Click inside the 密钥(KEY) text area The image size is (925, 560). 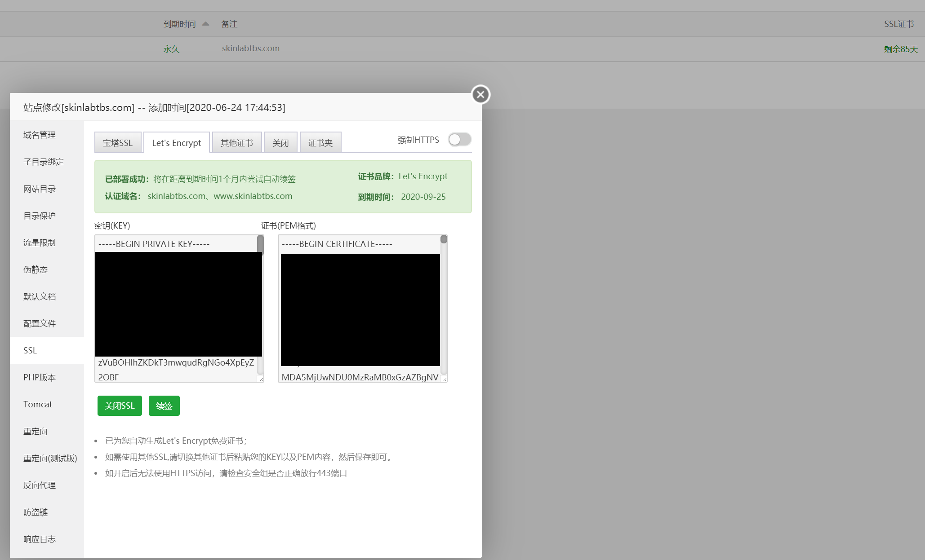(179, 309)
